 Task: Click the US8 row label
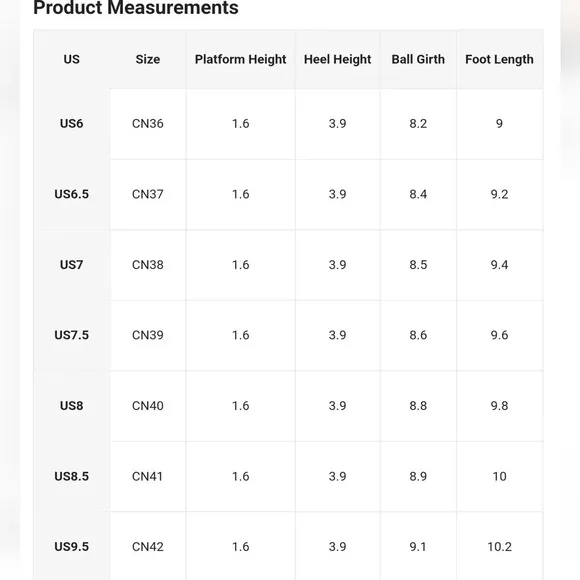click(x=71, y=405)
